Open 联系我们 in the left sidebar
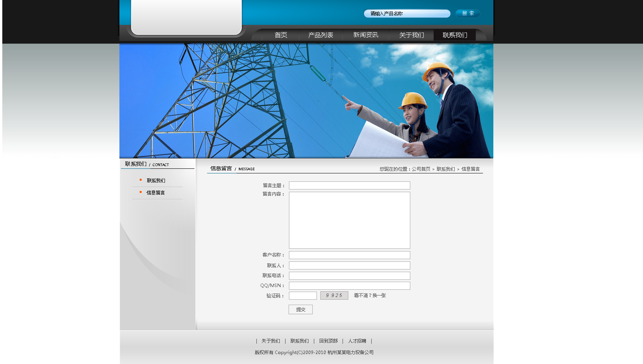643x364 pixels. (x=156, y=181)
